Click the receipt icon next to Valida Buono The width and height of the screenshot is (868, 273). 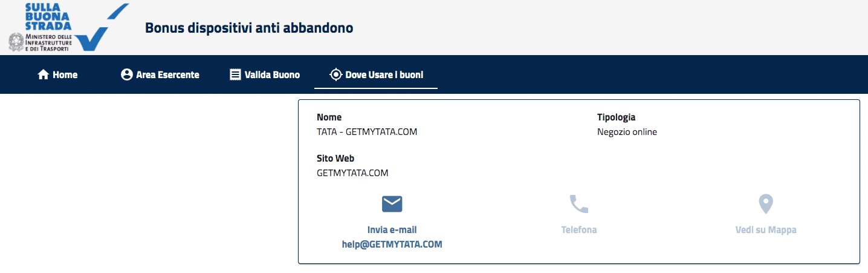coord(235,75)
